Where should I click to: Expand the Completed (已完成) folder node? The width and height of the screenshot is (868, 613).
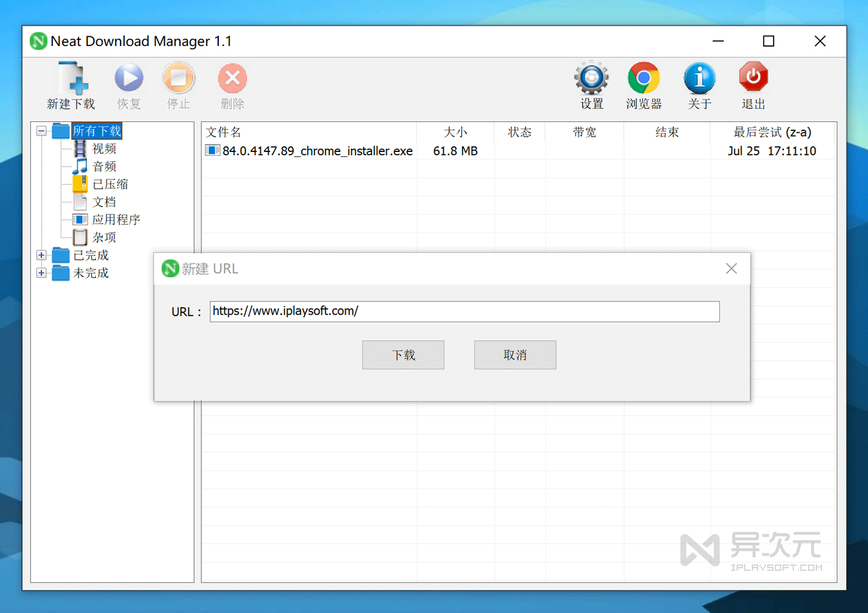click(x=41, y=255)
